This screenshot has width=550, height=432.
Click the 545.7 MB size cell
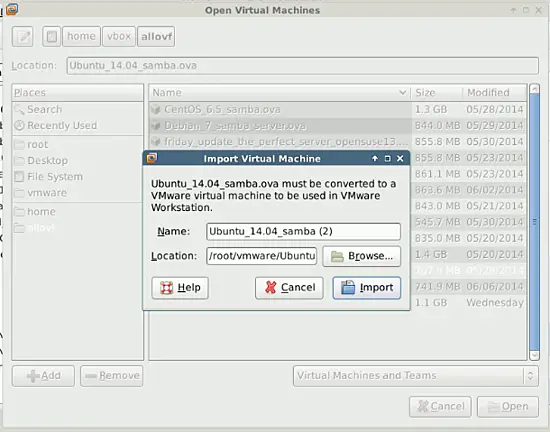(437, 222)
